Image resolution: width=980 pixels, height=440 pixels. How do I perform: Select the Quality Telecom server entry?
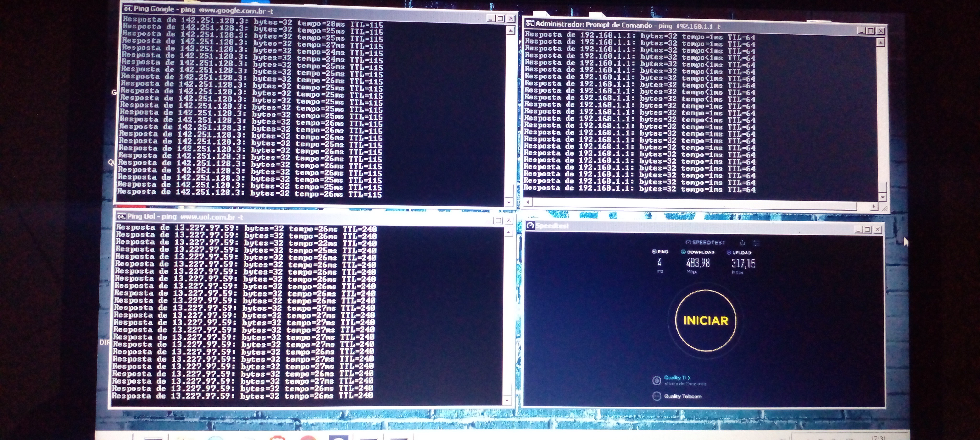click(683, 396)
